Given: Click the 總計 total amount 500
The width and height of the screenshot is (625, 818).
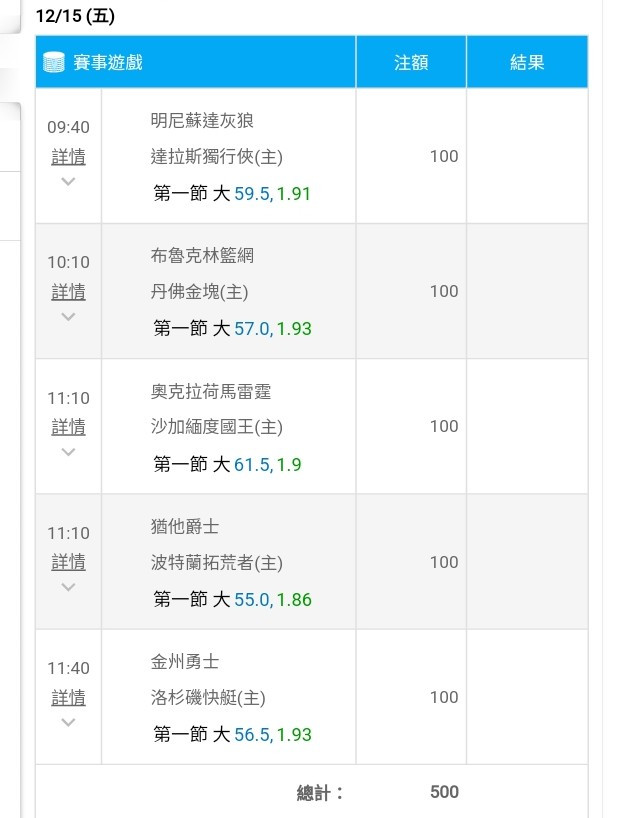Looking at the screenshot, I should click(444, 792).
